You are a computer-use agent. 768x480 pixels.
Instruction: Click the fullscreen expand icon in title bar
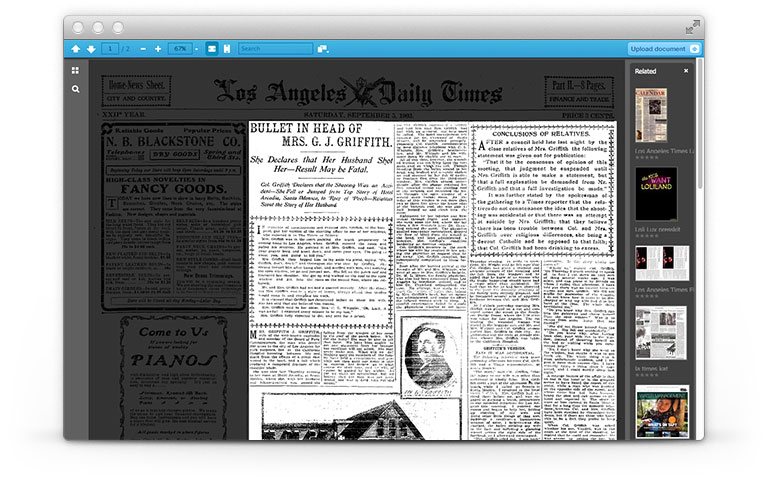pos(693,27)
